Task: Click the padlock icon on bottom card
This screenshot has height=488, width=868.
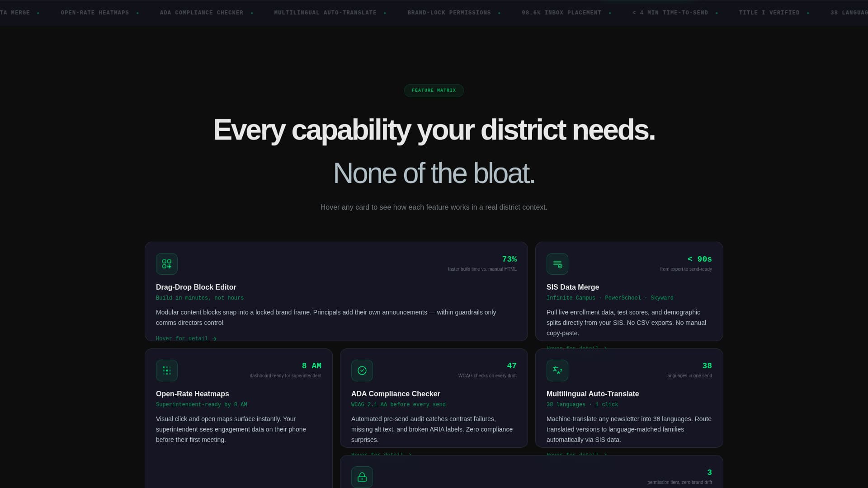Action: 362,477
